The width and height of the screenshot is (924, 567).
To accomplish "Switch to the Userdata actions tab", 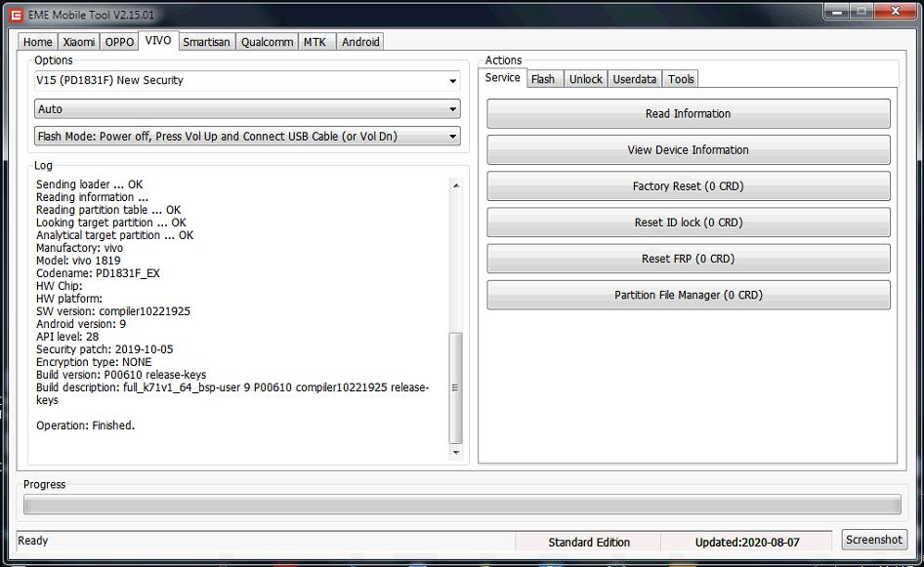I will click(634, 79).
